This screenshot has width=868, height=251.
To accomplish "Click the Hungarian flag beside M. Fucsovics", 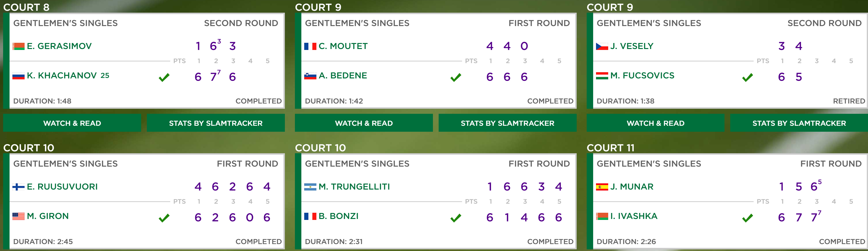I will 602,76.
